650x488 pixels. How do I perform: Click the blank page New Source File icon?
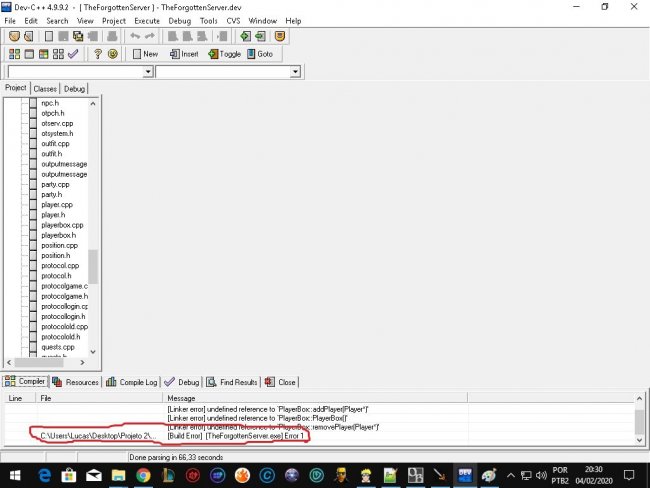pyautogui.click(x=49, y=36)
